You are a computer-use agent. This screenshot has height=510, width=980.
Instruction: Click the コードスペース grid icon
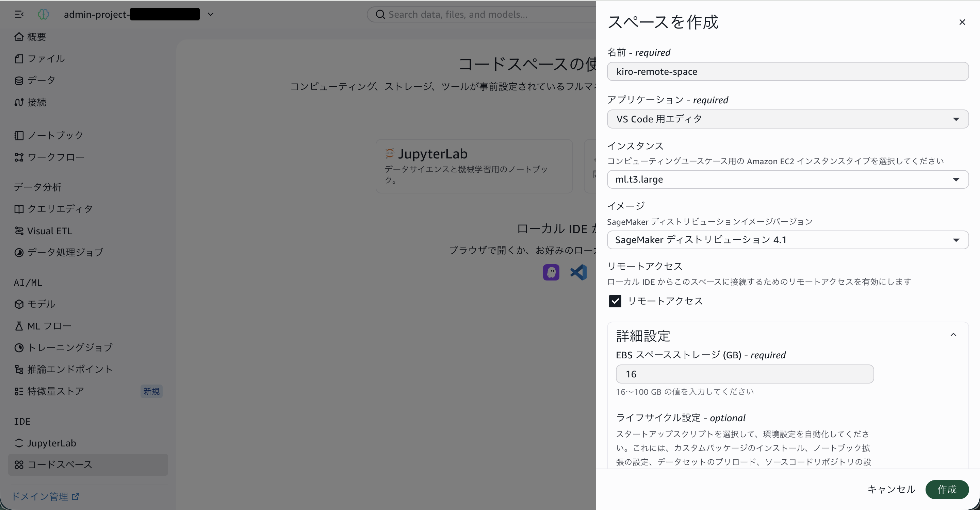(19, 464)
